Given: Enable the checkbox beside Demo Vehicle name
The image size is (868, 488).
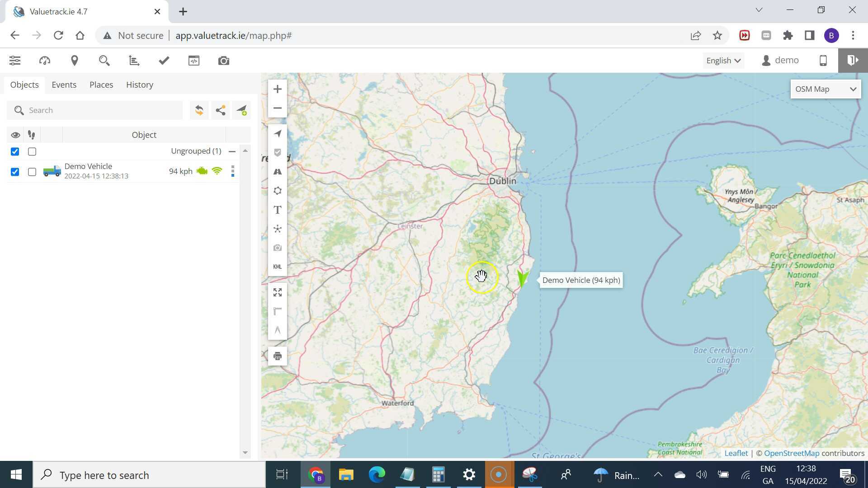Looking at the screenshot, I should point(32,172).
